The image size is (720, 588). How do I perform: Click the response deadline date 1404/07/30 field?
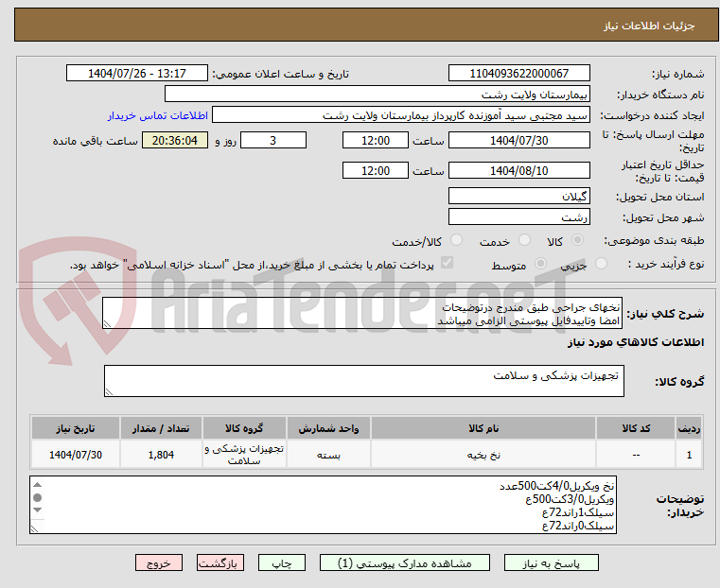(518, 140)
